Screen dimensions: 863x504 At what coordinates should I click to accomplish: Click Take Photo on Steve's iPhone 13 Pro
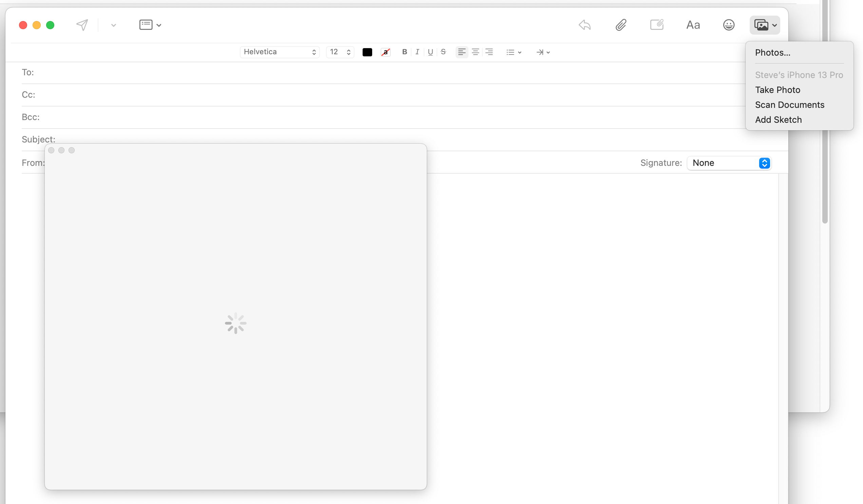[778, 90]
